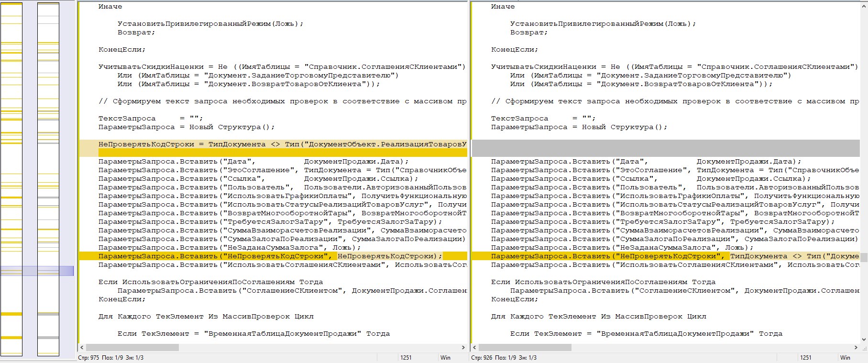This screenshot has height=363, width=868.
Task: Click left pane 'Для Каждого ТекЭлемент' loop line
Action: (206, 317)
